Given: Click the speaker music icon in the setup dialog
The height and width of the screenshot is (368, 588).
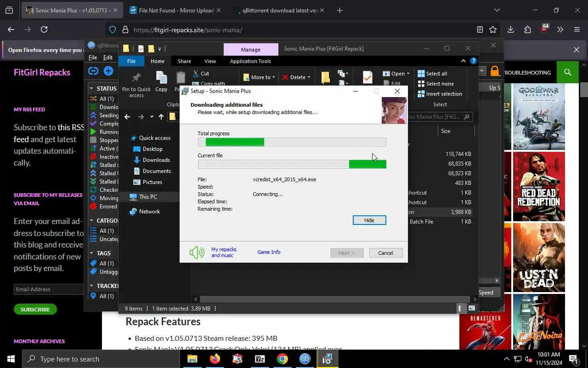Looking at the screenshot, I should (197, 252).
